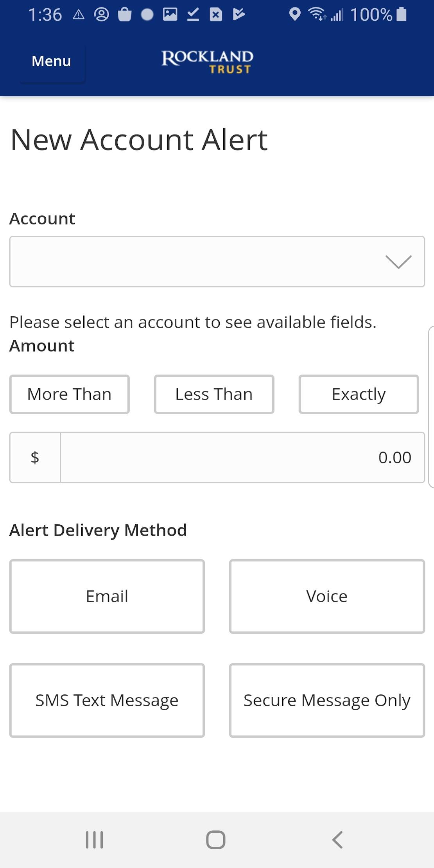Image resolution: width=434 pixels, height=868 pixels.
Task: Select the Less Than amount option
Action: pos(214,394)
